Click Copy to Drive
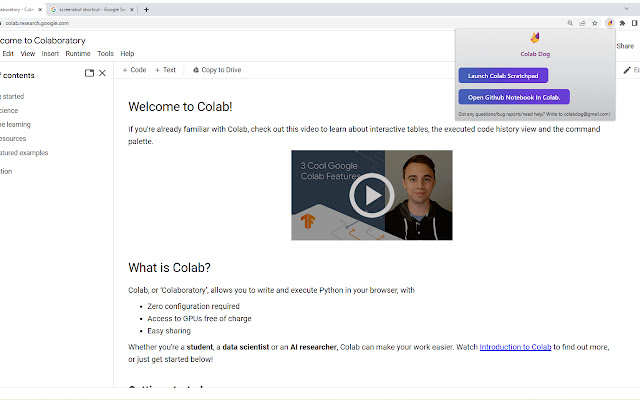The image size is (640, 400). pyautogui.click(x=217, y=70)
